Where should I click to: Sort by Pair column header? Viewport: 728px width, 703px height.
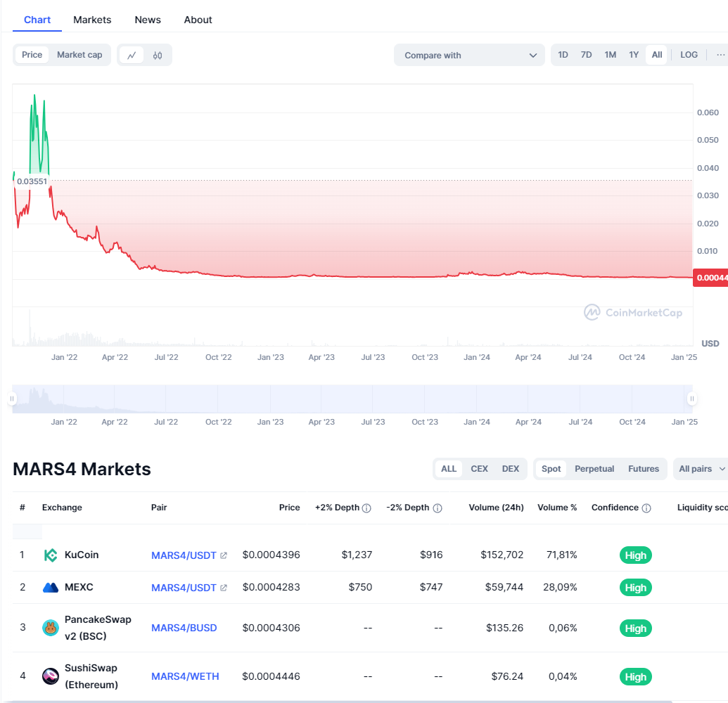coord(159,508)
